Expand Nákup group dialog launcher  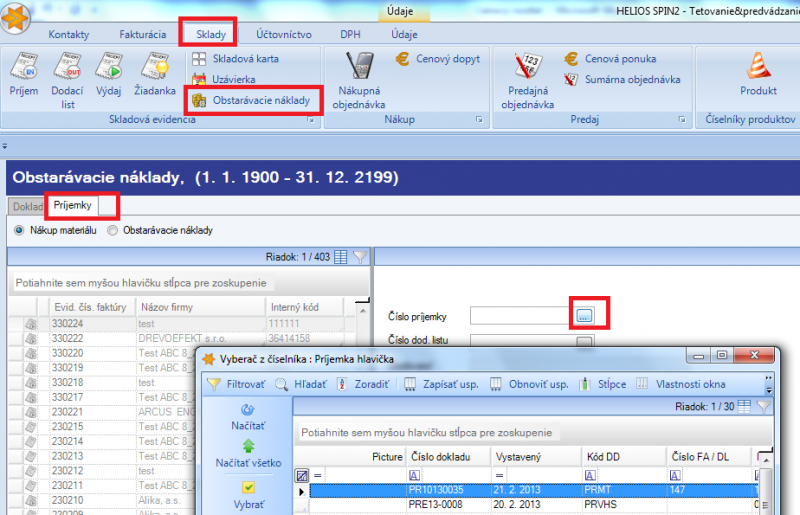coord(479,120)
